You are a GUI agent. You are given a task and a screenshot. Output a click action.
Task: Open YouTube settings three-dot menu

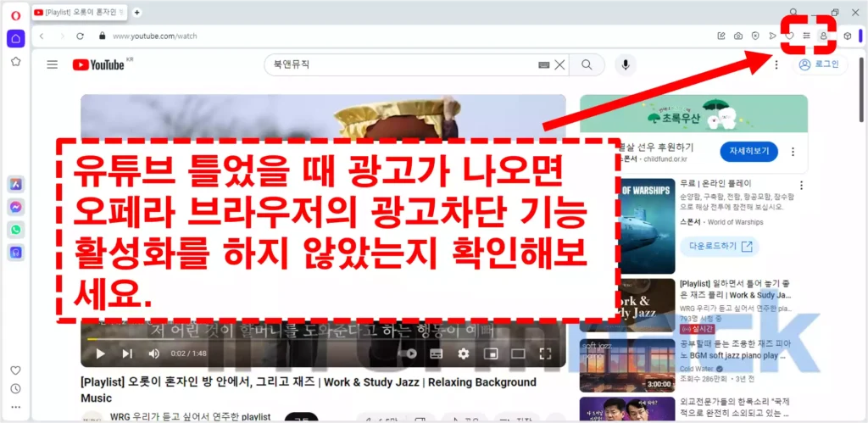776,64
